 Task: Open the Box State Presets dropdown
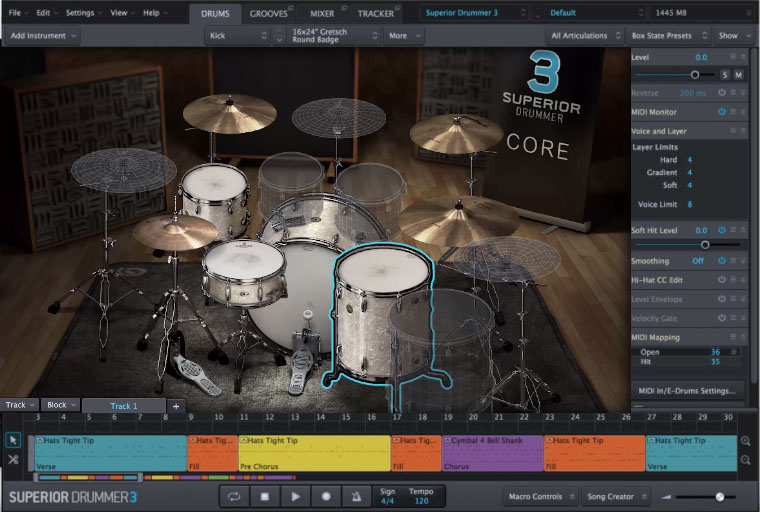[x=668, y=35]
